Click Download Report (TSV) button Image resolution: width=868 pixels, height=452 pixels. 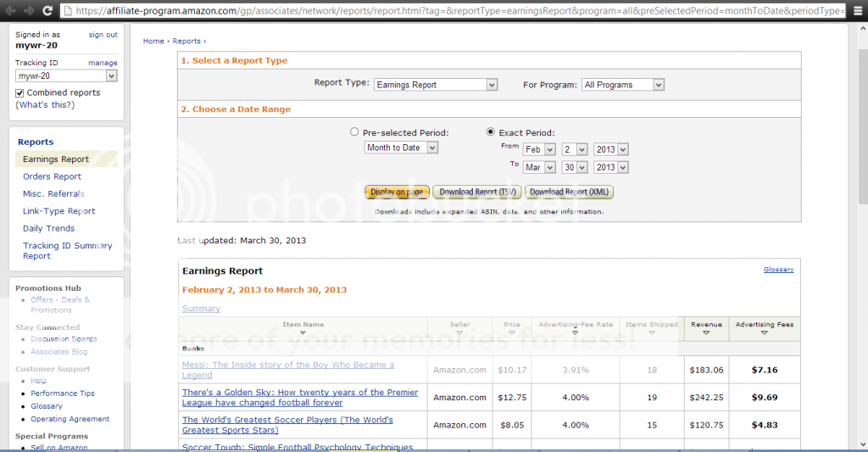point(477,193)
